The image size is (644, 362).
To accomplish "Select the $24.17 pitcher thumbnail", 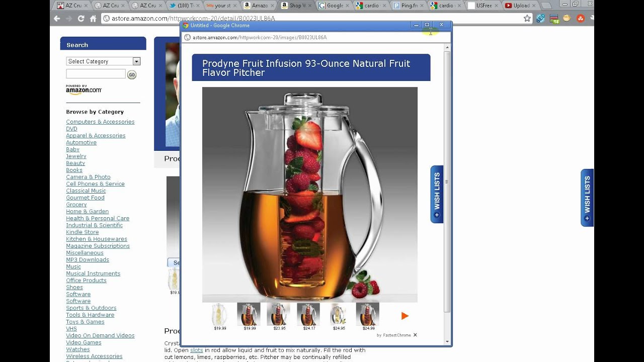I will (308, 314).
